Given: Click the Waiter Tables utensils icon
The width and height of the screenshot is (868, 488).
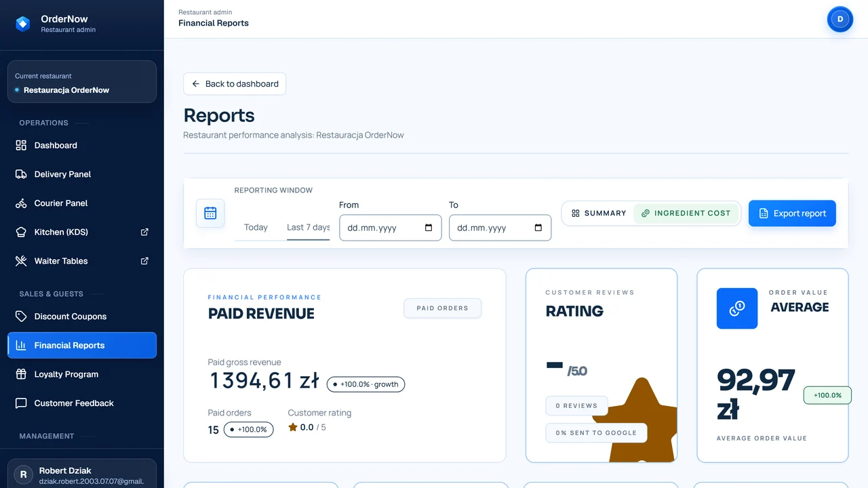Looking at the screenshot, I should pyautogui.click(x=21, y=261).
